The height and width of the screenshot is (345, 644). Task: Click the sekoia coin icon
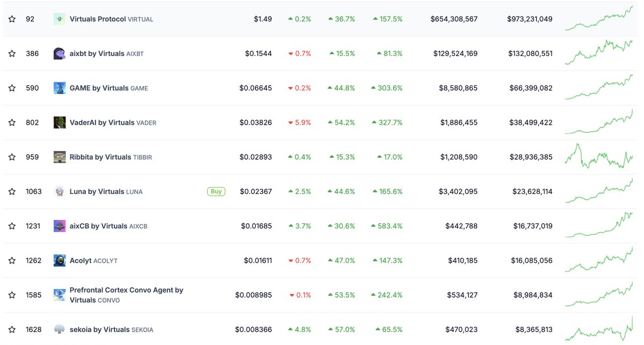click(x=60, y=329)
